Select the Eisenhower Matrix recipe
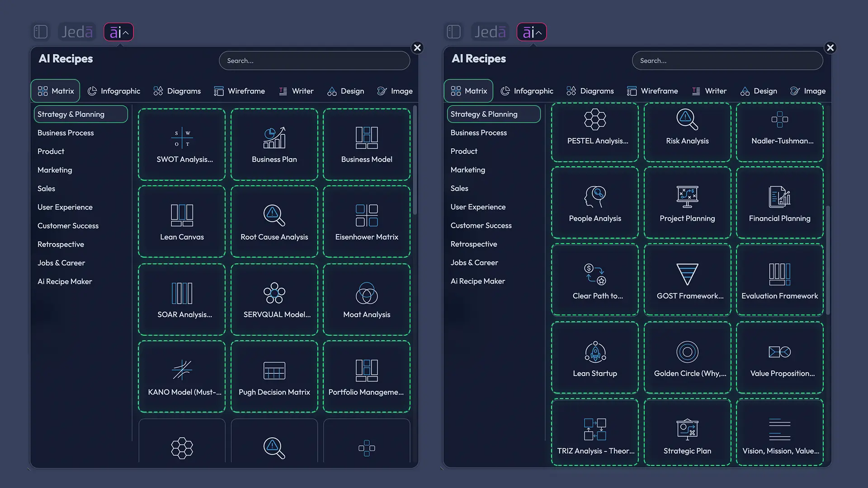868x488 pixels. click(x=367, y=222)
